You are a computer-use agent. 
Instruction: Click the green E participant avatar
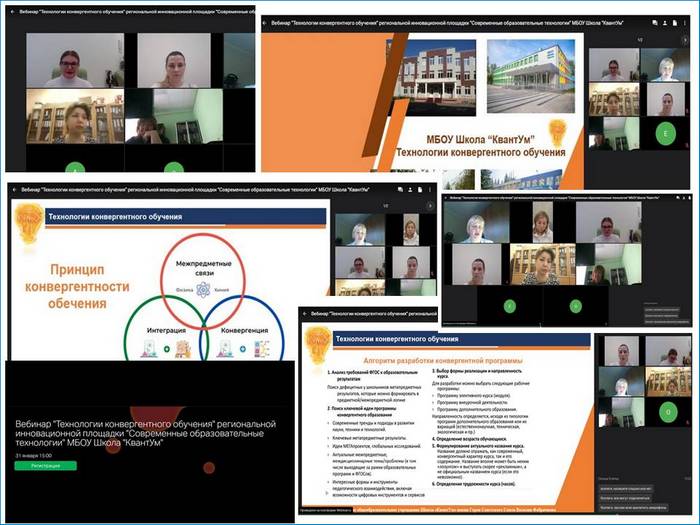tap(663, 131)
